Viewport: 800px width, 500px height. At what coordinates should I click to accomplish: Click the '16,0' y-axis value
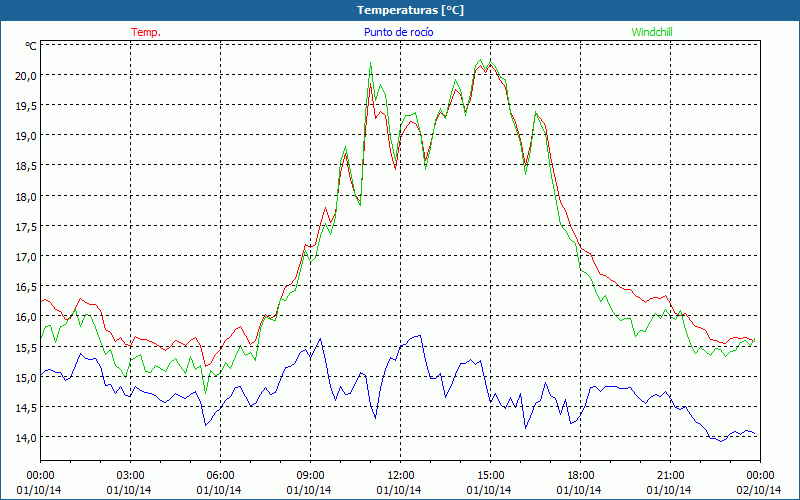(27, 317)
